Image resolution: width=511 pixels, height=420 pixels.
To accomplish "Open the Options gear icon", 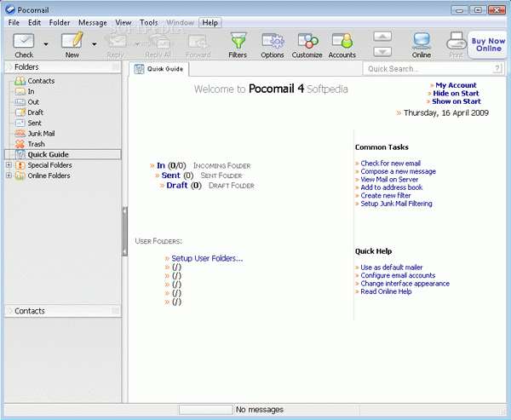I will [273, 41].
